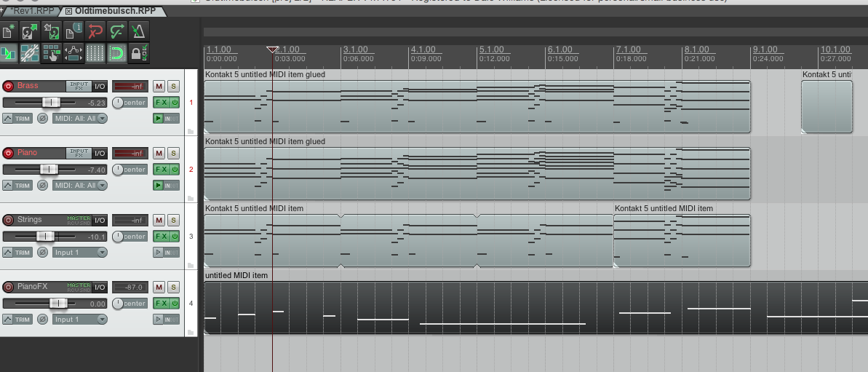
Task: Click the New Project toolbar icon
Action: pos(9,31)
